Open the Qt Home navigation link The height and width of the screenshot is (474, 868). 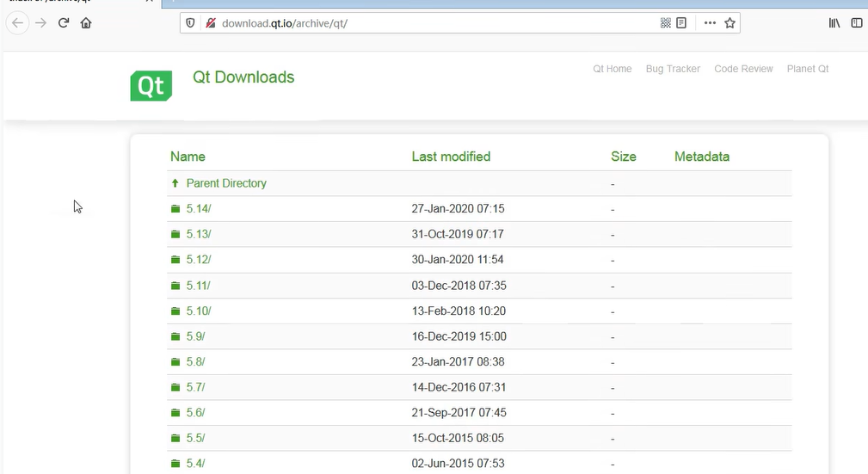coord(613,69)
